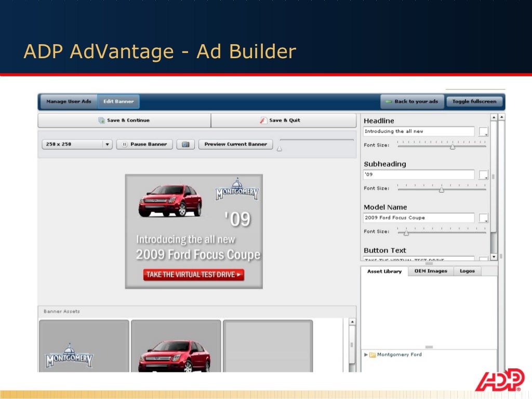This screenshot has width=532, height=399.
Task: Select the Logos tab
Action: [467, 271]
